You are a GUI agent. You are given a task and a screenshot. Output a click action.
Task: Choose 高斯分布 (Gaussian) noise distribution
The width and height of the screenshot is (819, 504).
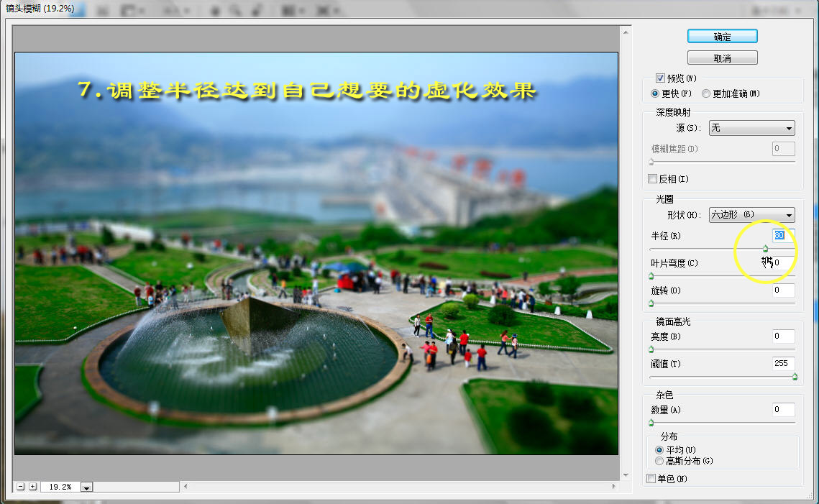point(659,461)
